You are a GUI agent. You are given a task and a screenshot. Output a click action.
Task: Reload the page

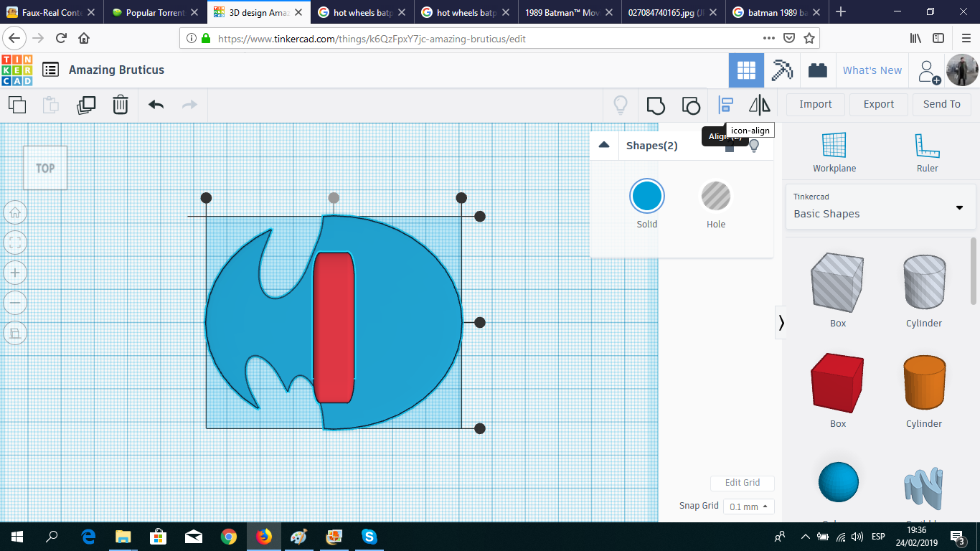(x=62, y=38)
